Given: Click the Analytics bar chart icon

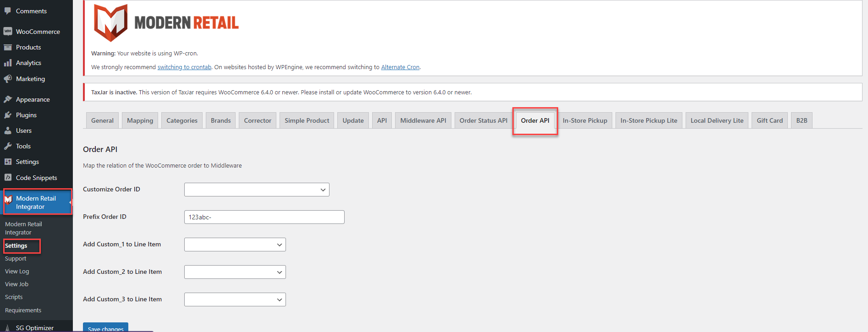Looking at the screenshot, I should [8, 63].
